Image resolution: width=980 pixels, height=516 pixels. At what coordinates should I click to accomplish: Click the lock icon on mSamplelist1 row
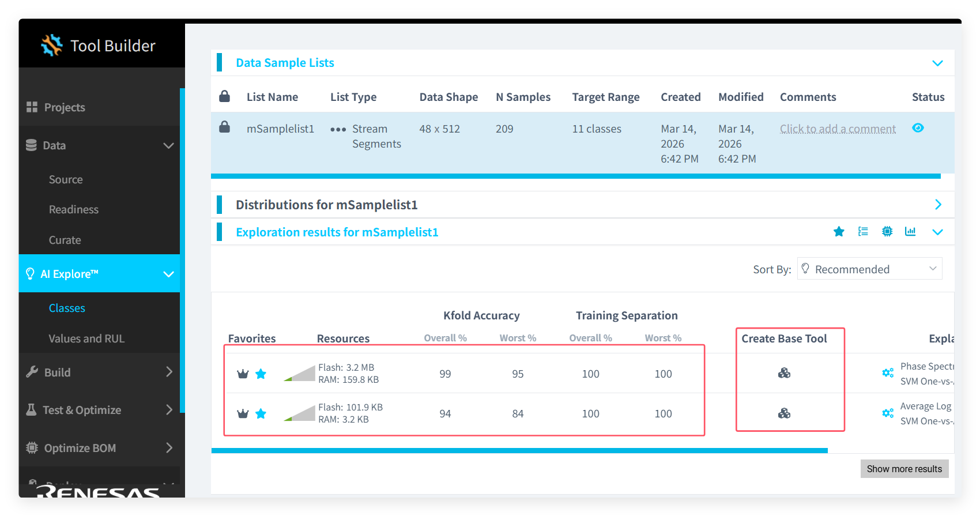(225, 127)
